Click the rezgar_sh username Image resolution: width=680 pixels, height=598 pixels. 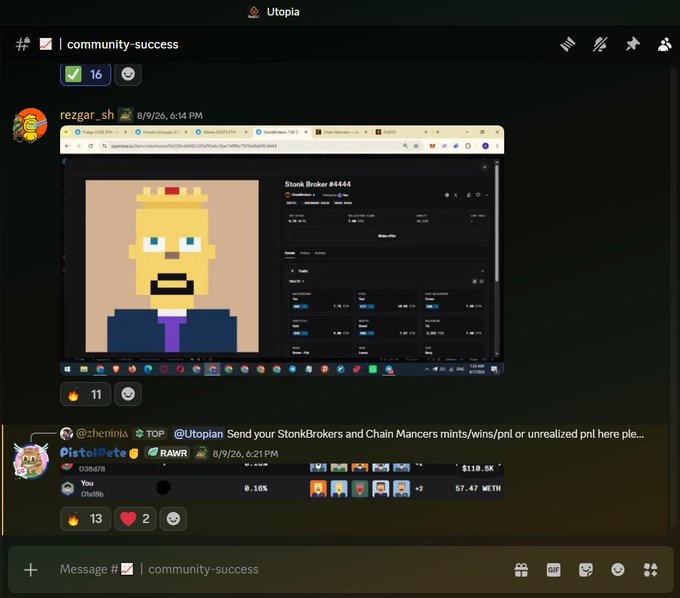[x=87, y=115]
